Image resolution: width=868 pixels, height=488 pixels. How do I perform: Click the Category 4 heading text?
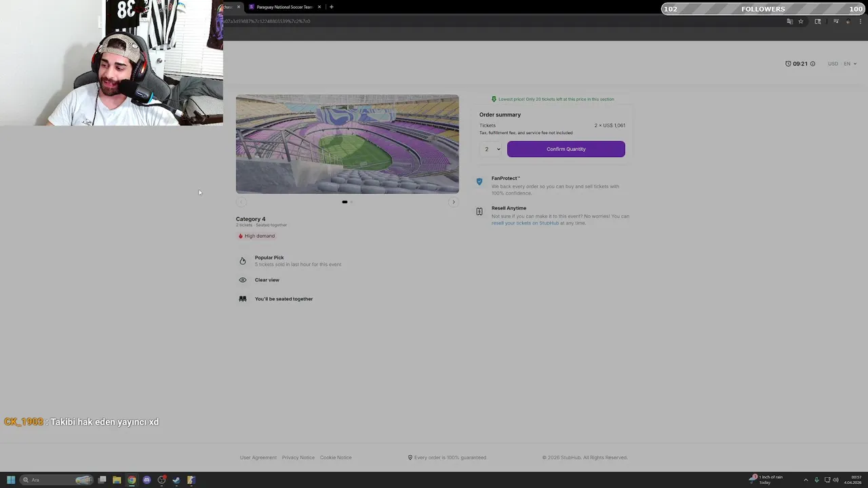251,219
